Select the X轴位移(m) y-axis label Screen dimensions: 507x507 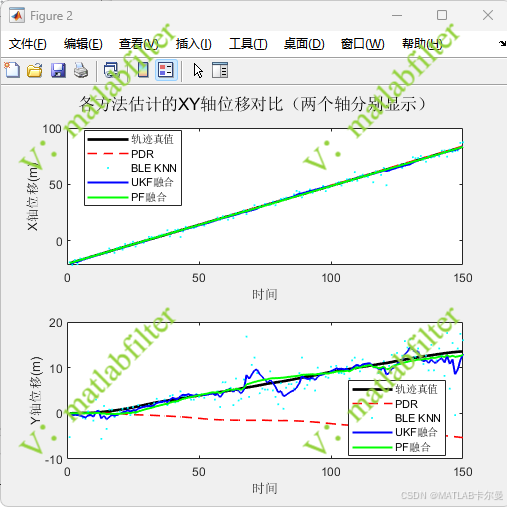(x=33, y=196)
